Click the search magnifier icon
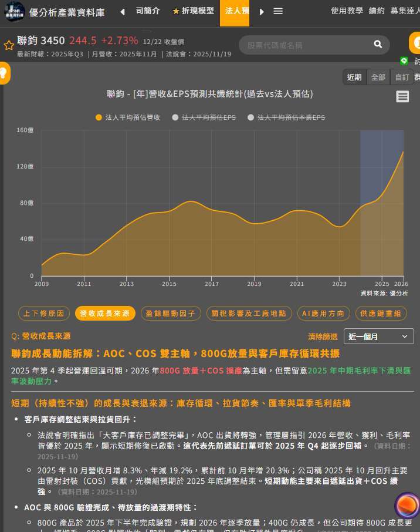 point(378,45)
